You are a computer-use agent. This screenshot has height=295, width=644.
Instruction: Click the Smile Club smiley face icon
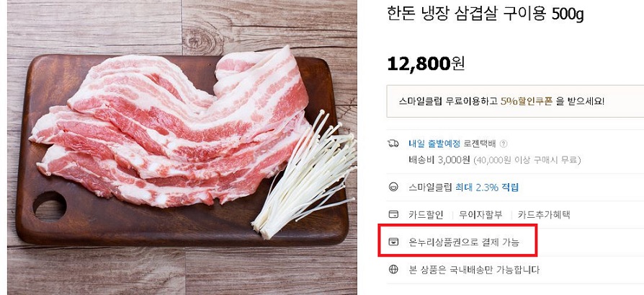(393, 188)
